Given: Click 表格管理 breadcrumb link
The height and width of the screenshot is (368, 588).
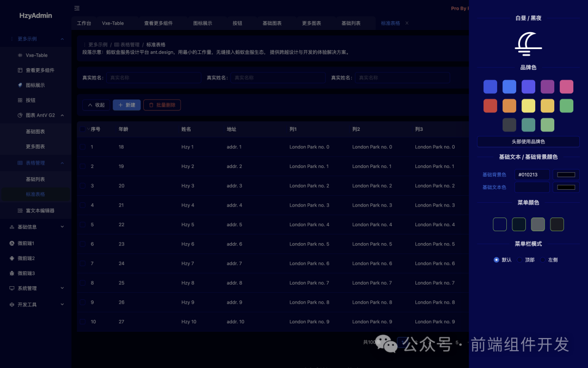Looking at the screenshot, I should point(127,45).
